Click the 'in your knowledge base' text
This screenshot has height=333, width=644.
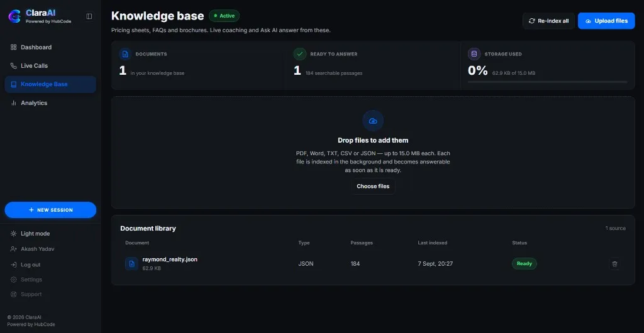tap(157, 73)
